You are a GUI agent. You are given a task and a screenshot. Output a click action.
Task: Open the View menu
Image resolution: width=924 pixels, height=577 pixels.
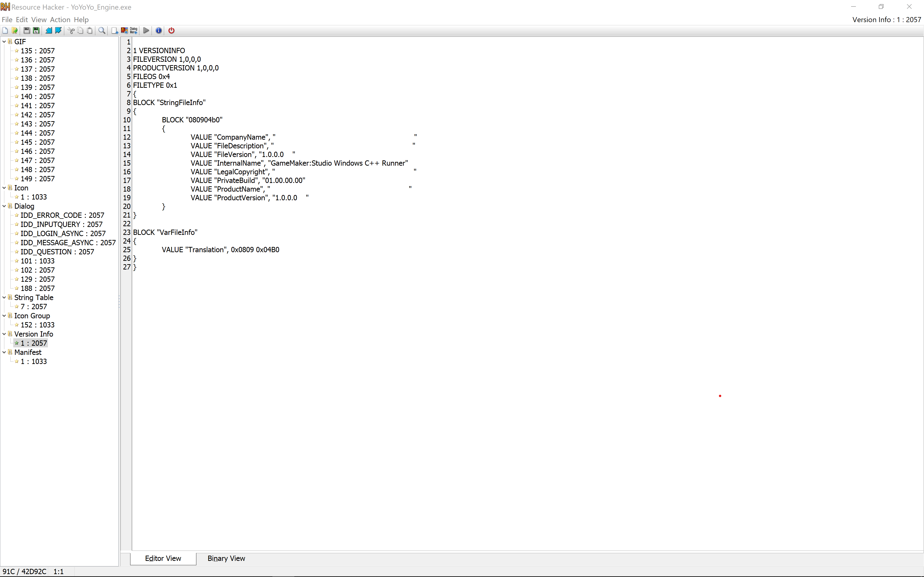tap(38, 19)
